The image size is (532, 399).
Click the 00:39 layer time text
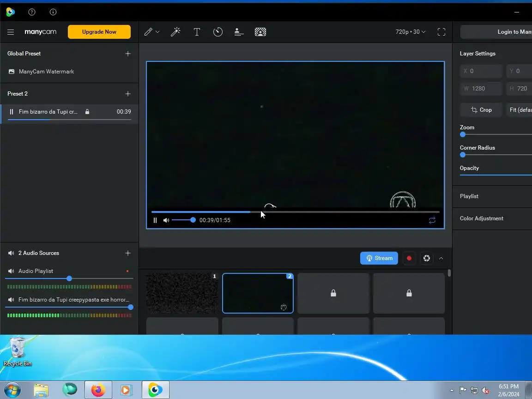click(124, 112)
